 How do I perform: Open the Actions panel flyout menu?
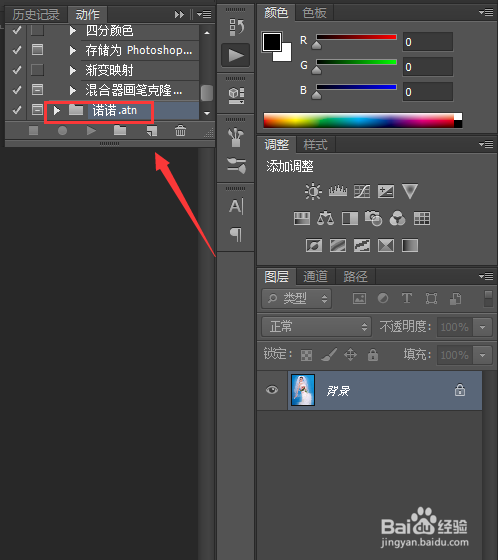click(x=204, y=14)
